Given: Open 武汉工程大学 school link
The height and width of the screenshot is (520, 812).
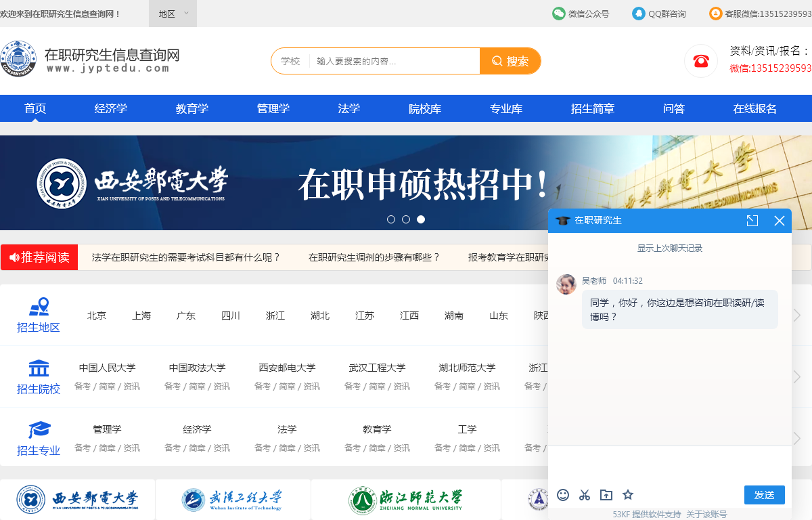Looking at the screenshot, I should pyautogui.click(x=378, y=368).
